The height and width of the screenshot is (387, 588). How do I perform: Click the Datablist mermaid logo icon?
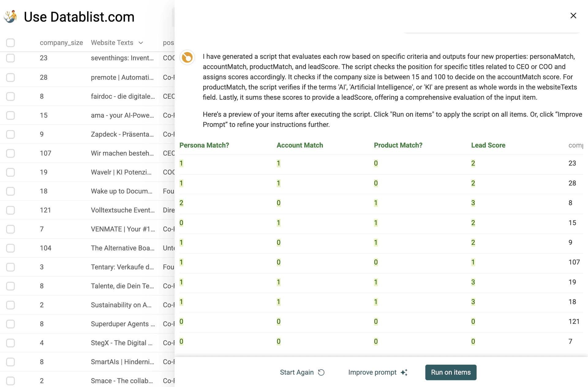pyautogui.click(x=10, y=17)
